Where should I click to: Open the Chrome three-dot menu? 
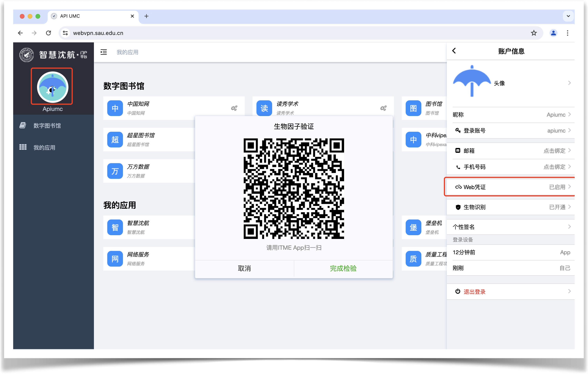(x=567, y=33)
